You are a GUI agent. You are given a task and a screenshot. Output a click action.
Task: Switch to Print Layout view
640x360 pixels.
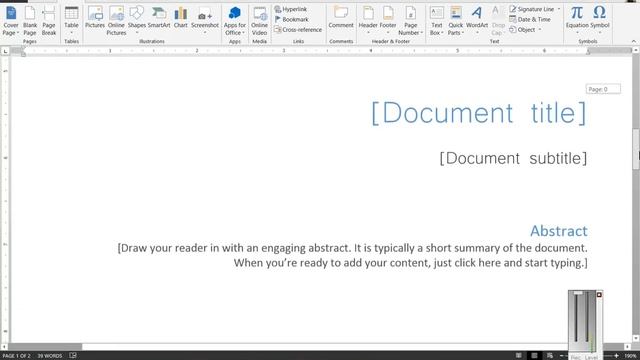tap(534, 356)
